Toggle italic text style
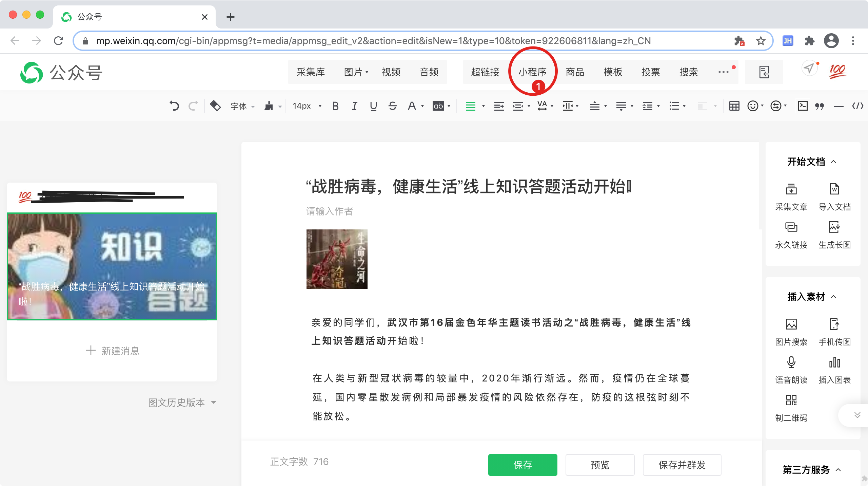868x486 pixels. pos(354,106)
